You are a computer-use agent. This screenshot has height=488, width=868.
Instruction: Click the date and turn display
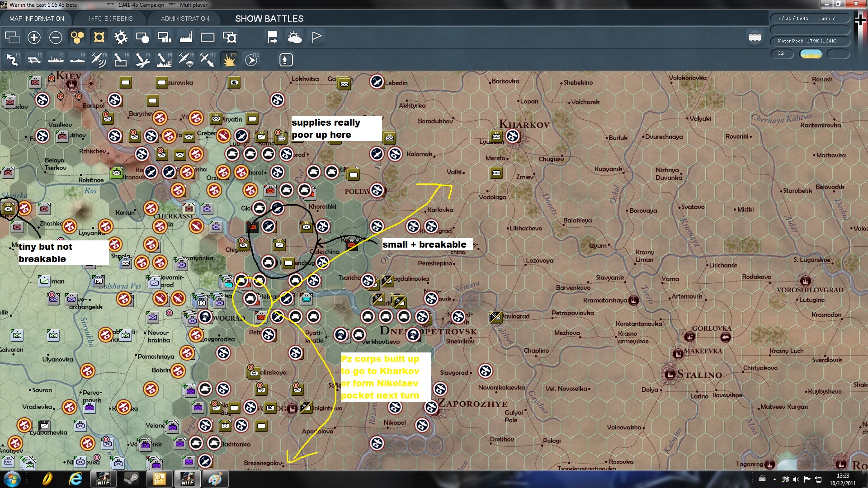810,19
